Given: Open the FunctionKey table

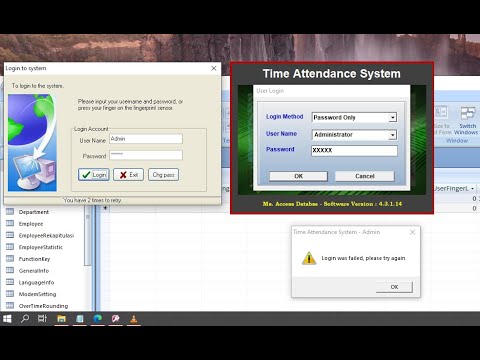Looking at the screenshot, I should click(34, 259).
